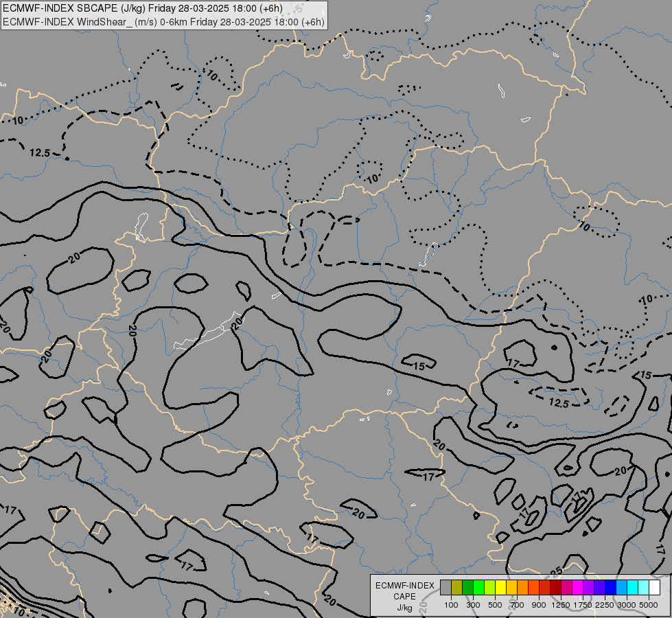672x618 pixels.
Task: Click the J/kg unit label in legend
Action: 404,608
